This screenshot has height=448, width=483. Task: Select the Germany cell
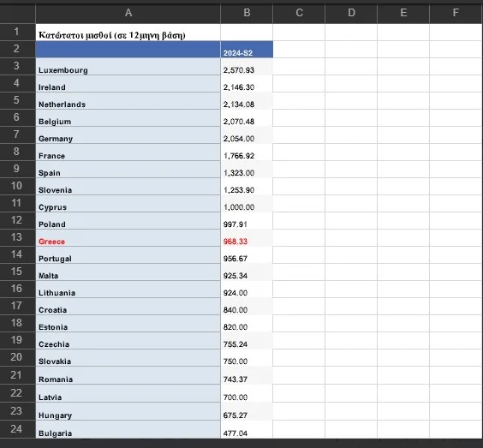[x=128, y=135]
